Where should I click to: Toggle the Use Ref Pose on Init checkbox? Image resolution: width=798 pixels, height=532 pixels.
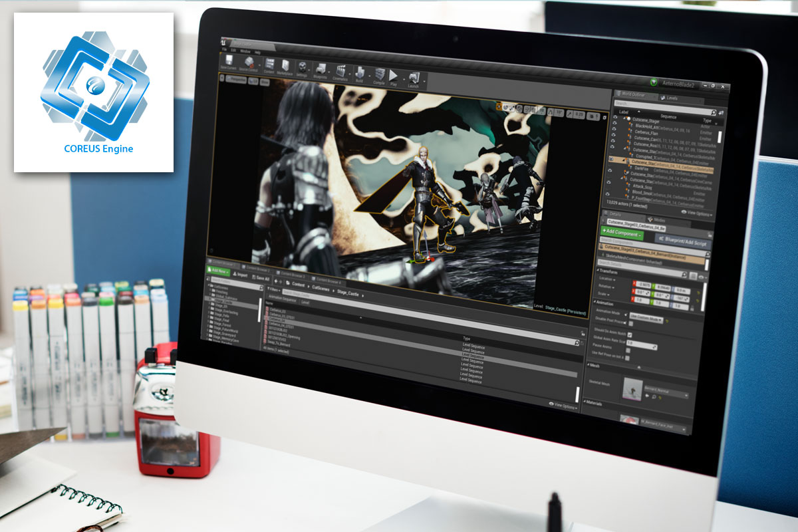click(627, 359)
